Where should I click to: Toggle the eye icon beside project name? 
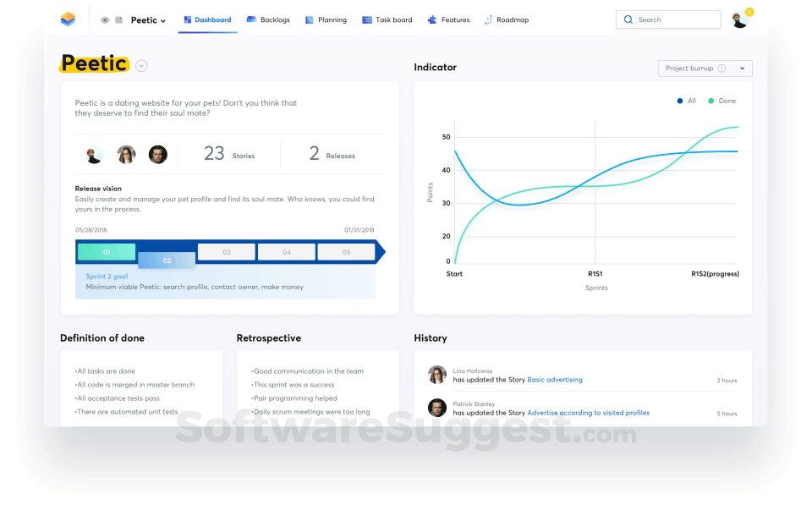(x=105, y=20)
